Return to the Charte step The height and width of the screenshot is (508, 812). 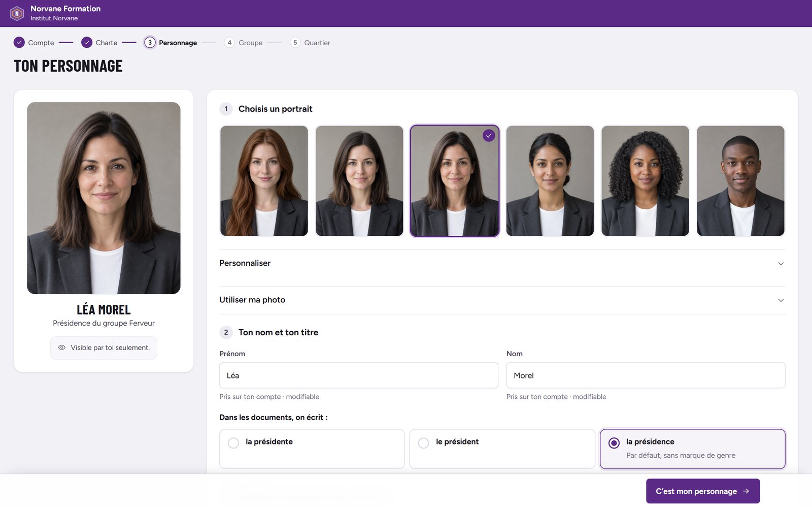99,43
